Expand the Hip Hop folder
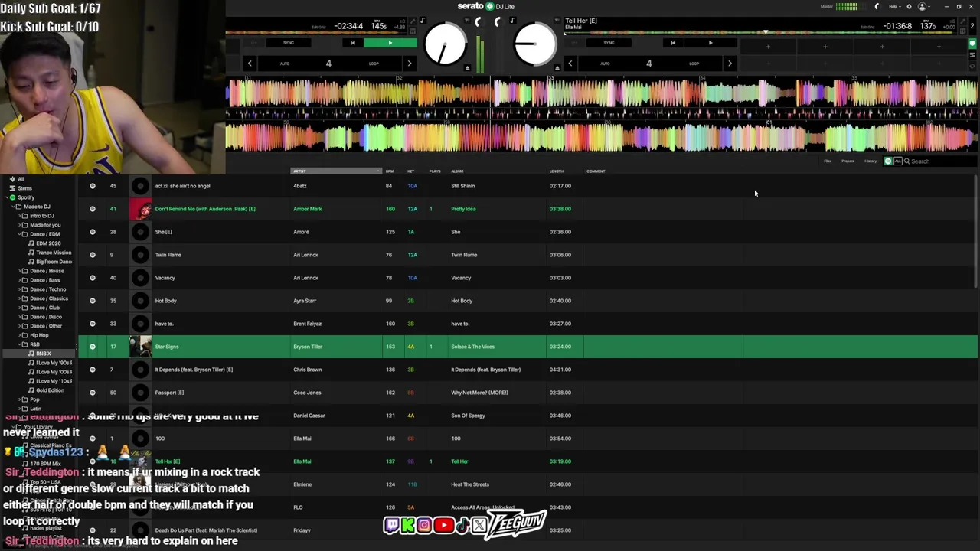This screenshot has width=980, height=551. (x=18, y=335)
